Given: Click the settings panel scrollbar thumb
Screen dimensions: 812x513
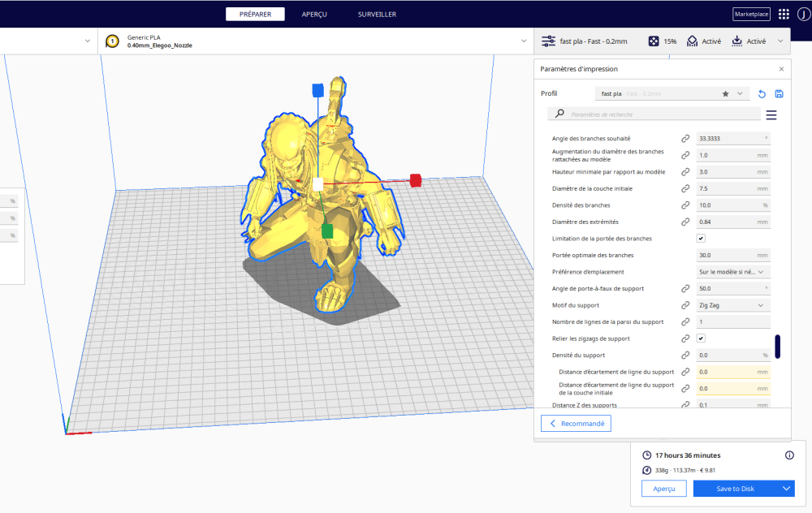Looking at the screenshot, I should pos(777,347).
